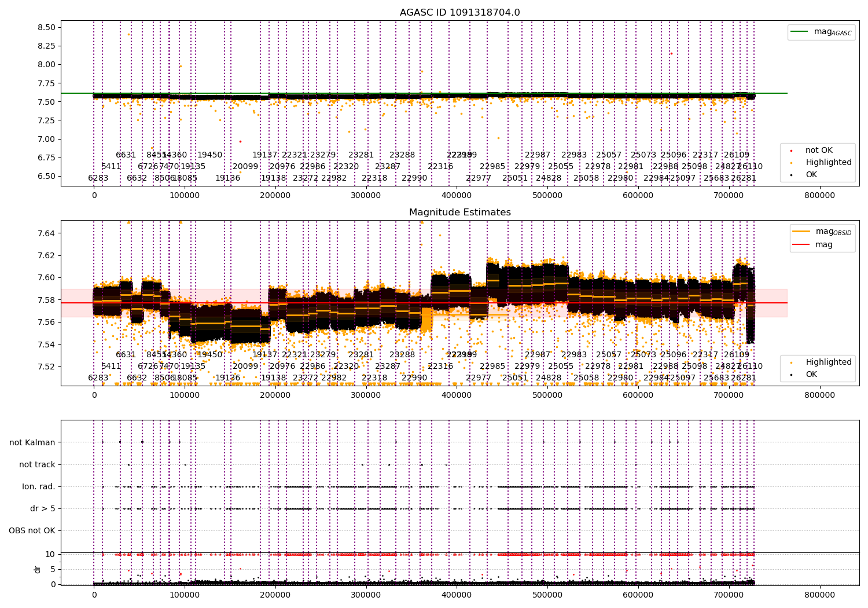Click obsid label 19450 in top plot

pos(209,155)
